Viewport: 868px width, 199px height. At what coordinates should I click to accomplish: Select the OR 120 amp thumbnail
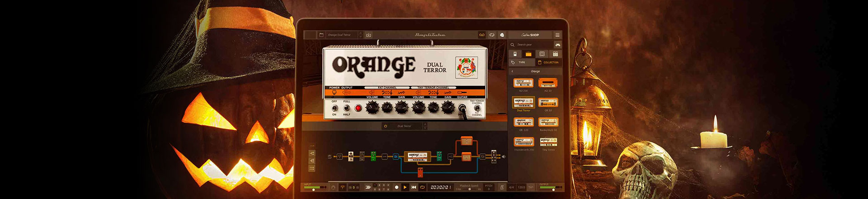click(x=523, y=122)
